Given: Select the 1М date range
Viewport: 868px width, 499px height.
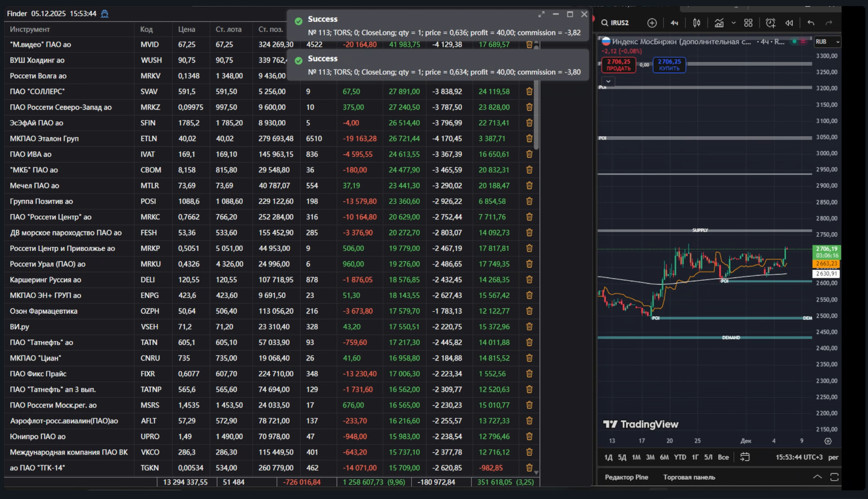Looking at the screenshot, I should tap(636, 457).
